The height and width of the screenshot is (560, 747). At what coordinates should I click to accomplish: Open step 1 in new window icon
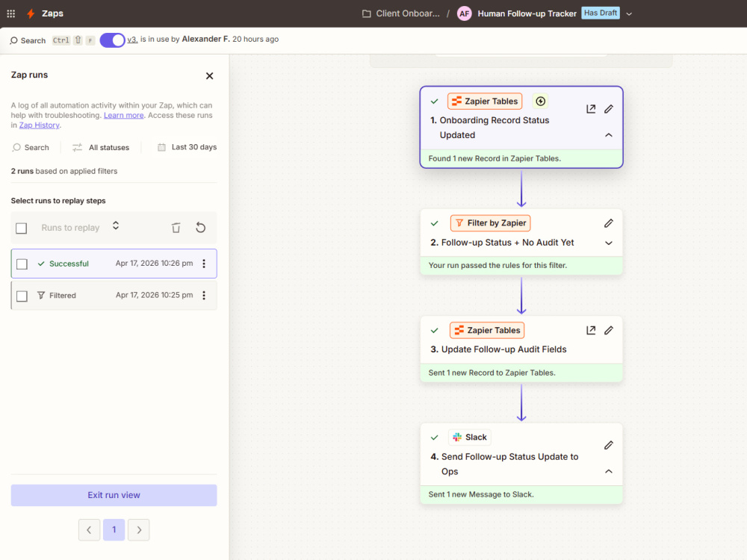[591, 109]
